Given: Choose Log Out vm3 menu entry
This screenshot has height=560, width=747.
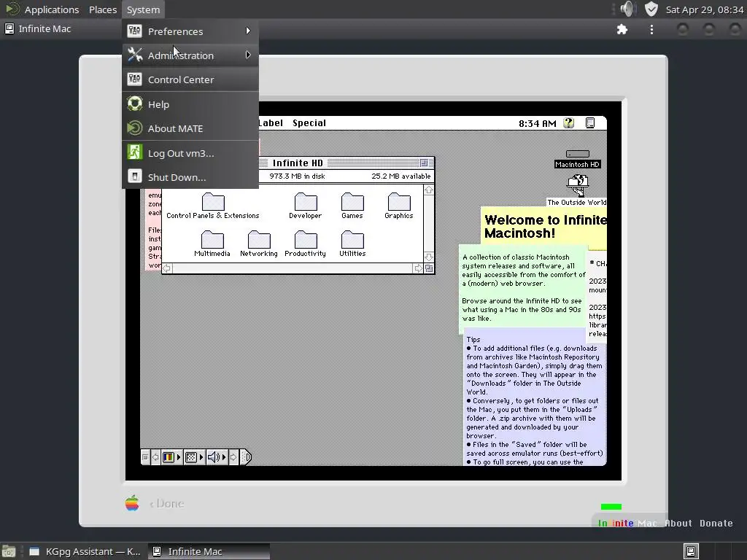Looking at the screenshot, I should point(190,153).
